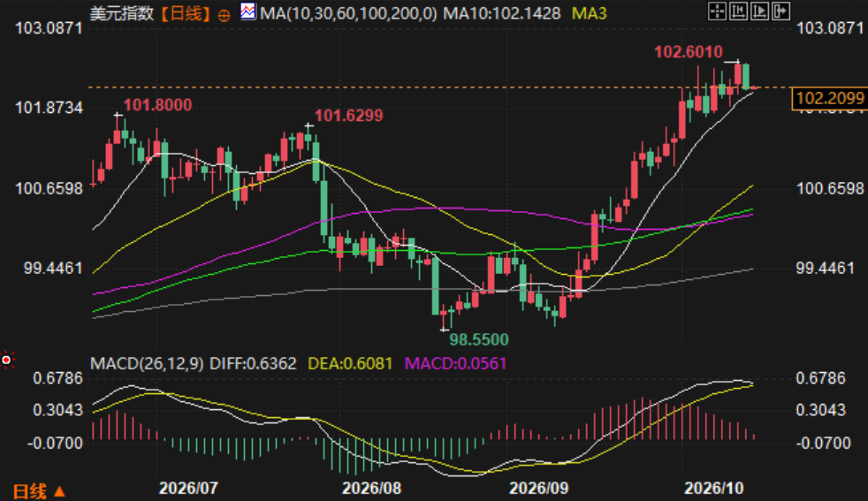Viewport: 868px width, 501px height.
Task: Click the orange 102.2099 current price tag
Action: click(830, 99)
